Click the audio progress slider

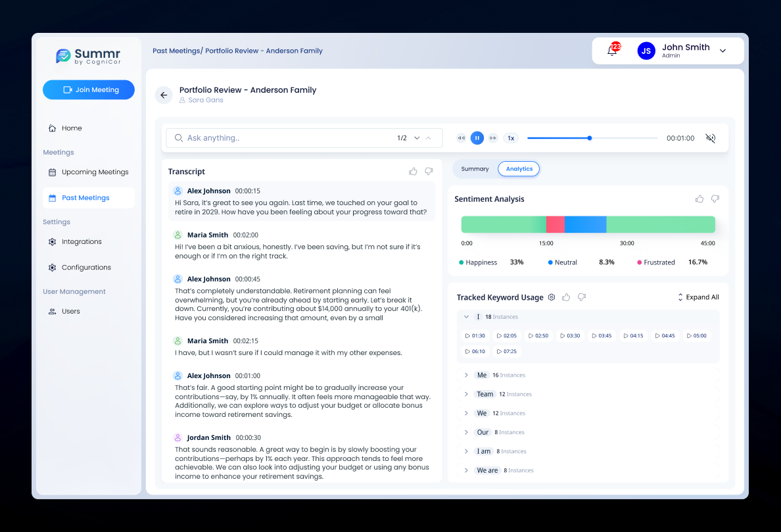click(592, 138)
